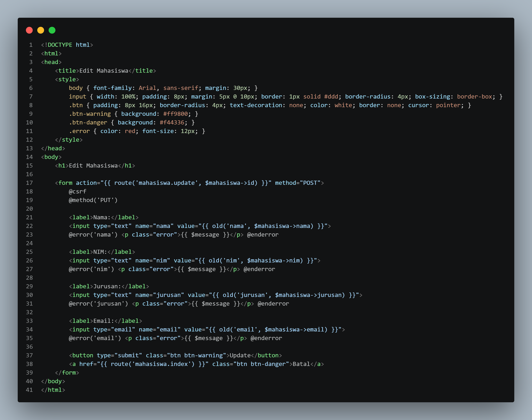Click 'mahasiswa.index' route string
This screenshot has width=532, height=420.
pos(161,365)
